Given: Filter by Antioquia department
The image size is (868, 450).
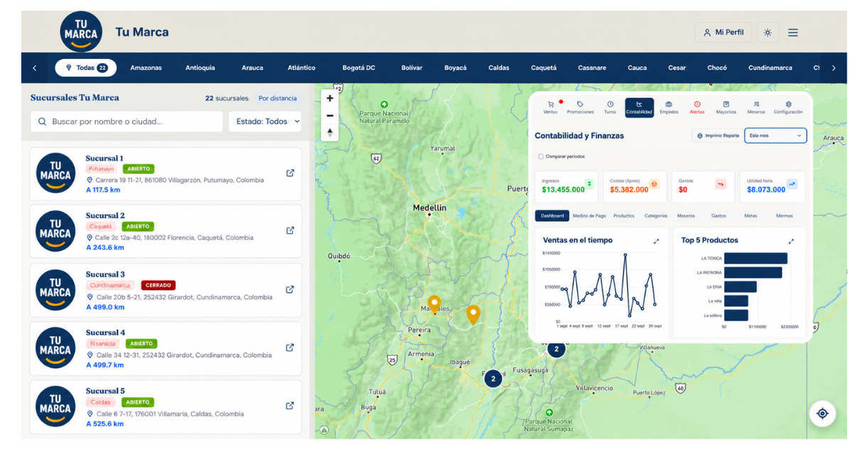Looking at the screenshot, I should point(200,68).
